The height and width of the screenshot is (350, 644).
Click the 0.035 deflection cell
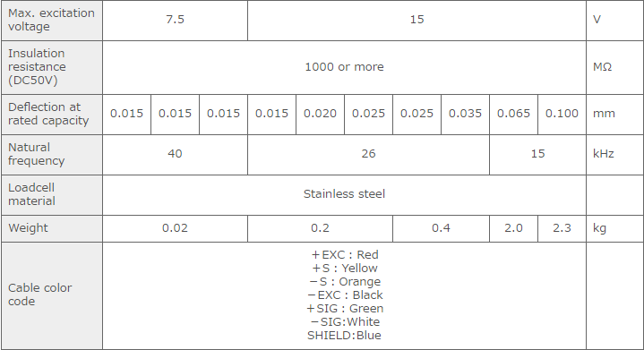pos(465,114)
